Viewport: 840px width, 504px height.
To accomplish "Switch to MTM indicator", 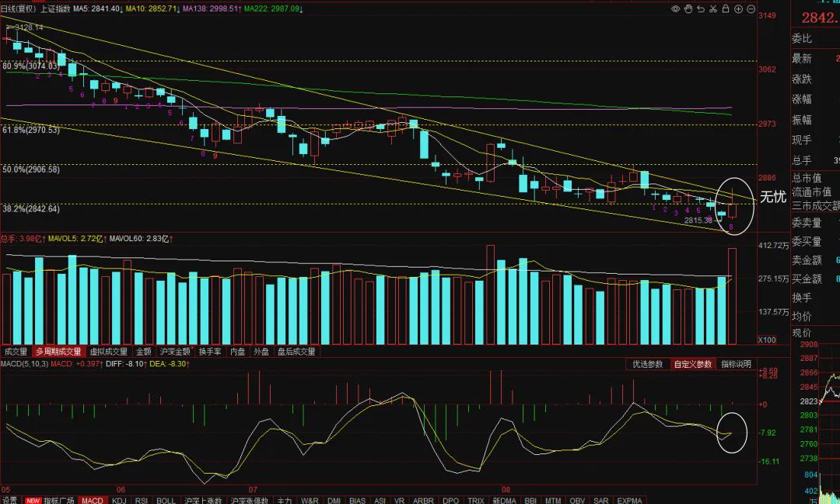I will (553, 500).
